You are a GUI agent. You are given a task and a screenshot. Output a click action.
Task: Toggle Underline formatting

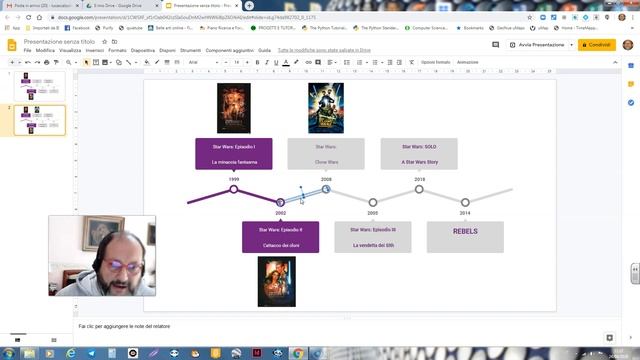click(276, 62)
